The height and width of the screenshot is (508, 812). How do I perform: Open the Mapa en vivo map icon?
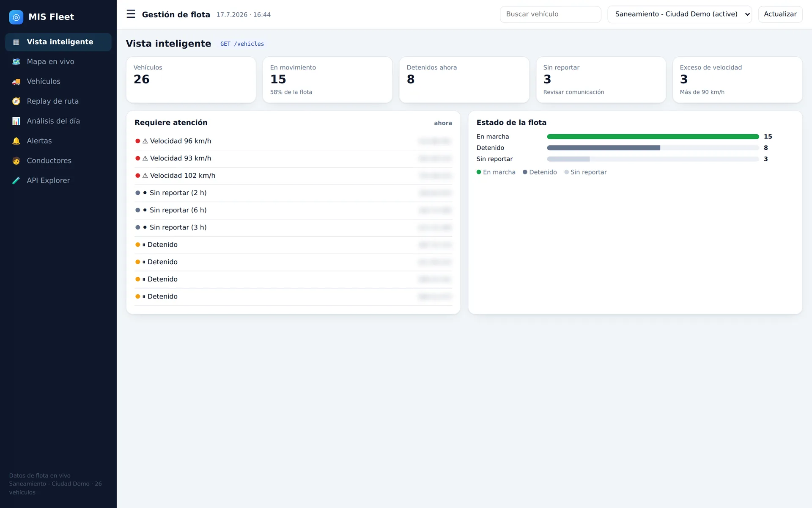coord(16,61)
